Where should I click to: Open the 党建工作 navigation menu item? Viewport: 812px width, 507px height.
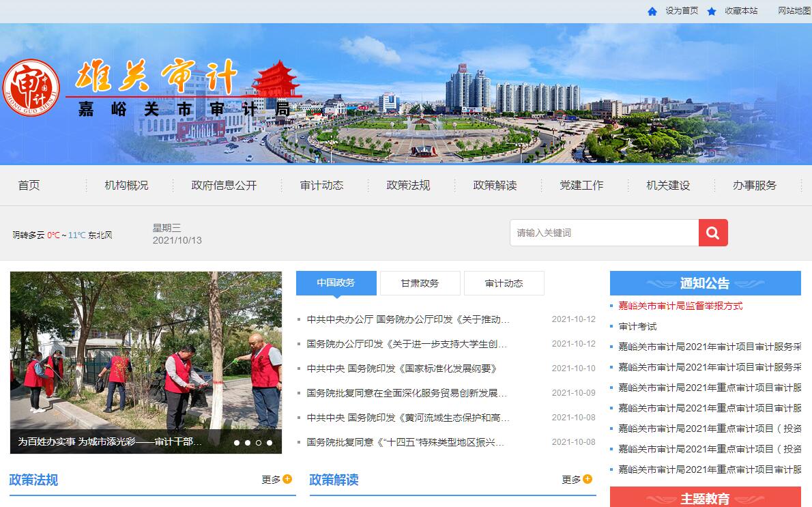click(x=581, y=185)
